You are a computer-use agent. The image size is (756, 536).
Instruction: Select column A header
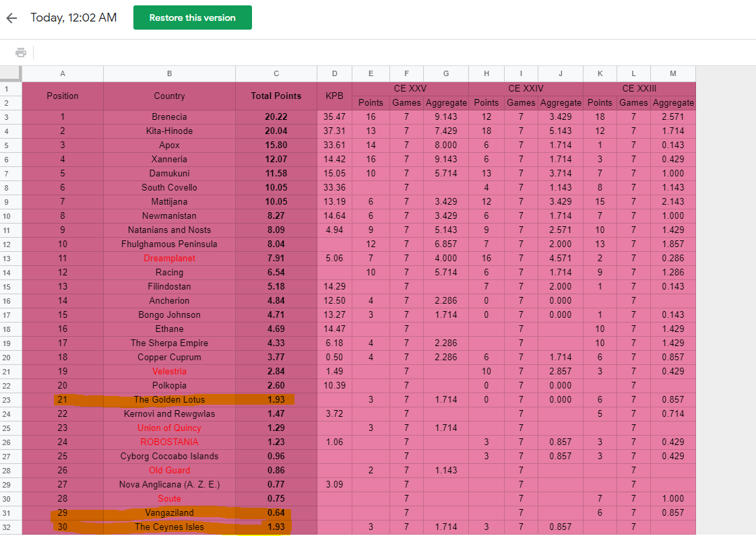(x=63, y=74)
